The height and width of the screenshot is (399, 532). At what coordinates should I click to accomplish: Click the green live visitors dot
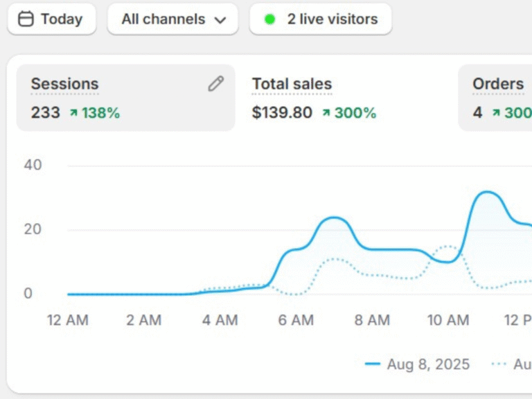point(269,19)
